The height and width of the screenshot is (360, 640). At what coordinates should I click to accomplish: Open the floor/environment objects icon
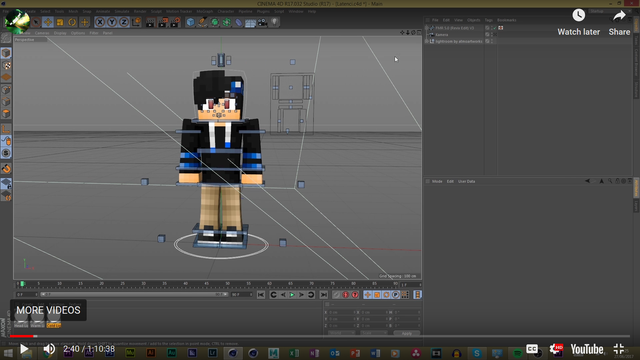(250, 22)
